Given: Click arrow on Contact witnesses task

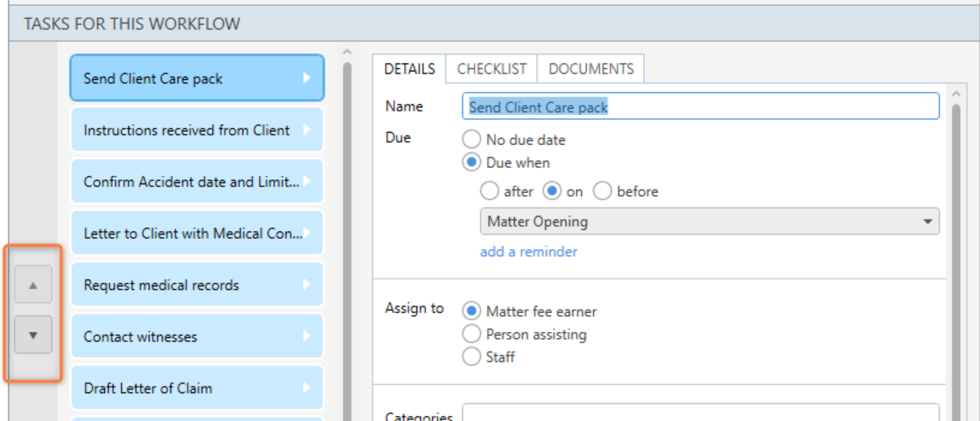Looking at the screenshot, I should [x=306, y=337].
